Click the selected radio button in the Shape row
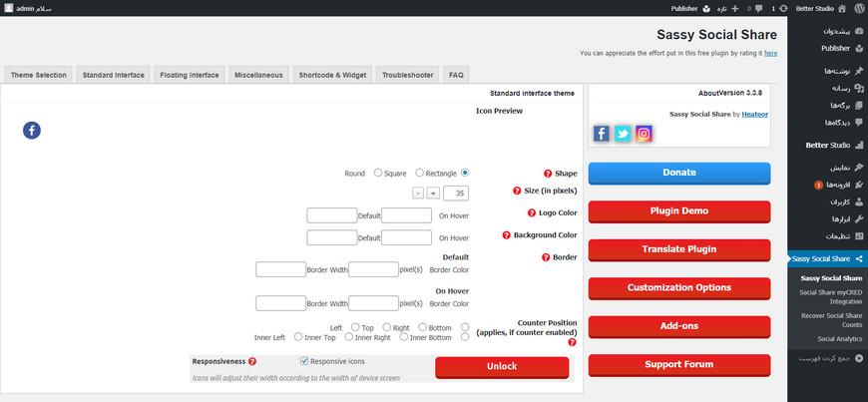This screenshot has height=402, width=868. (x=465, y=173)
